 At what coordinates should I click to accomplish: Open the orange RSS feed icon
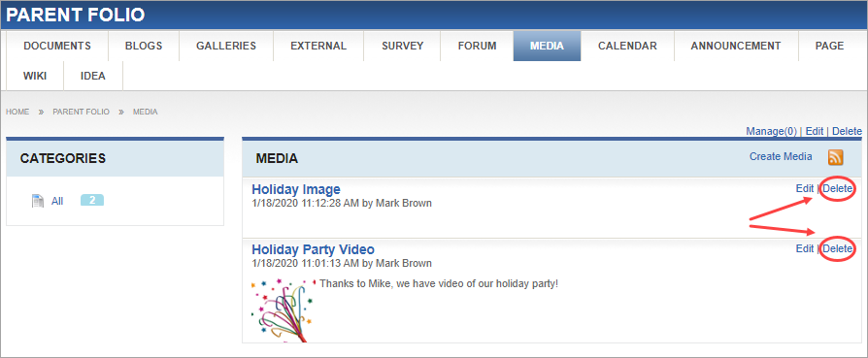pos(835,157)
